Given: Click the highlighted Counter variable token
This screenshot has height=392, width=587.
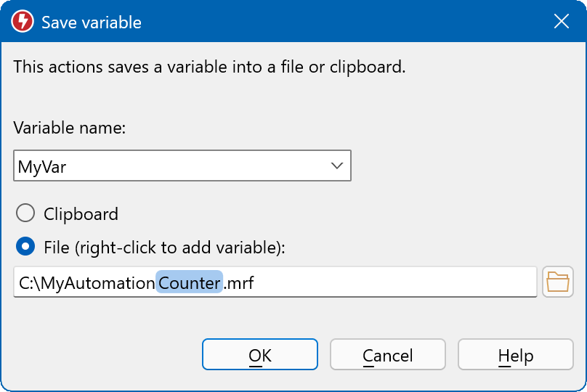Looking at the screenshot, I should 189,283.
